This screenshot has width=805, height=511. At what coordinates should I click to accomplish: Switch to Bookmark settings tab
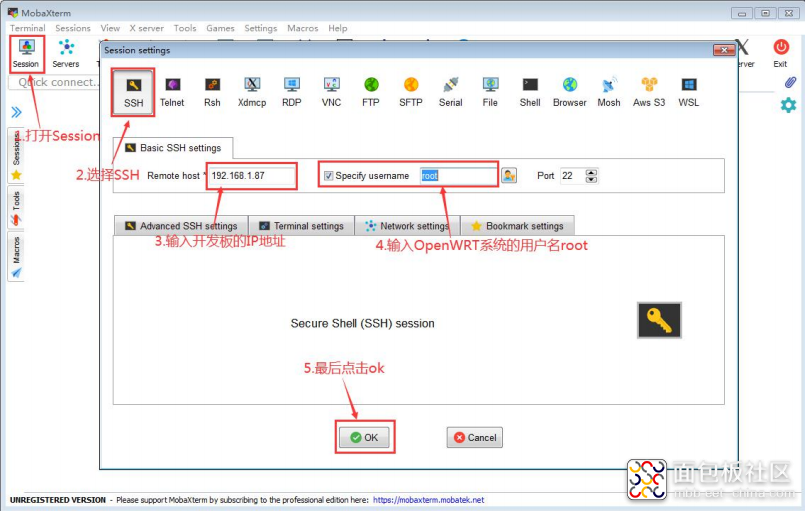pos(517,226)
